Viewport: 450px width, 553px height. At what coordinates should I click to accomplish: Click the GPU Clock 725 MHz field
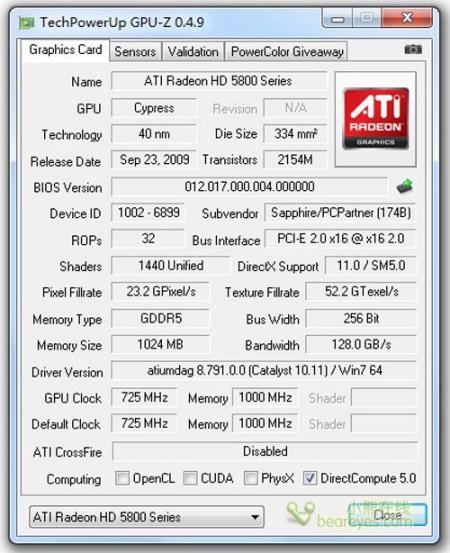point(144,397)
